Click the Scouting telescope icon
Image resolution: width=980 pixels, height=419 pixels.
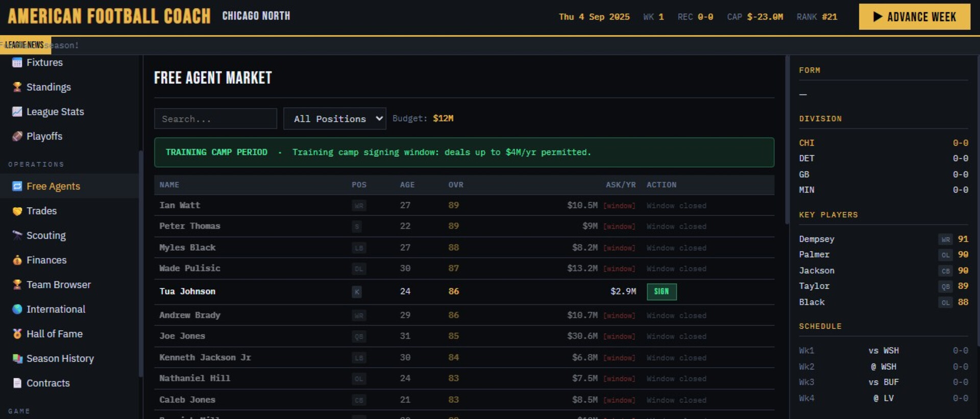point(17,235)
